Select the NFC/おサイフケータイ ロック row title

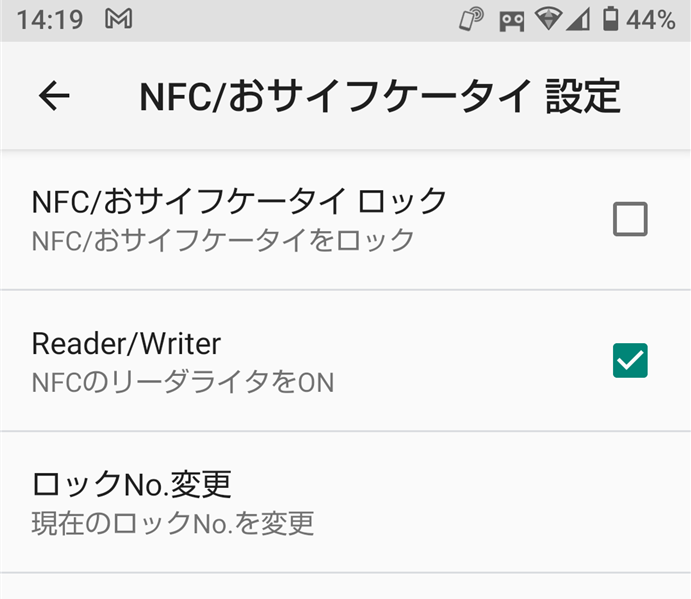(x=239, y=201)
